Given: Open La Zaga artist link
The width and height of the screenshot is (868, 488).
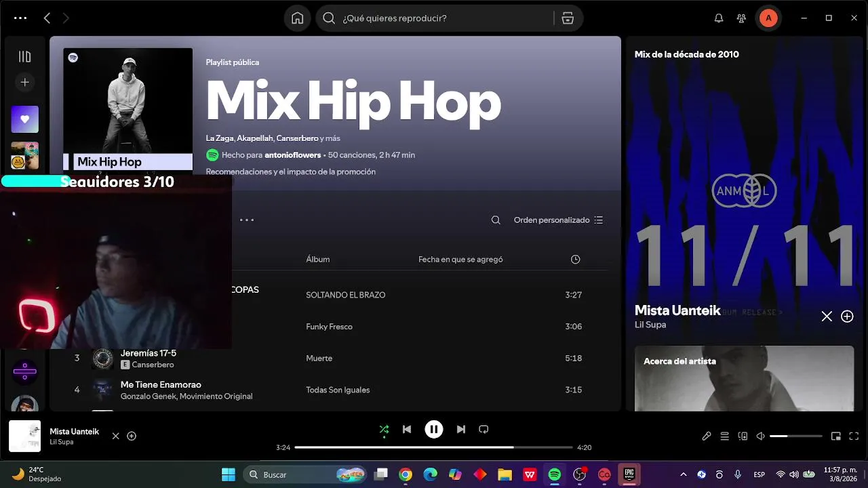Looking at the screenshot, I should pyautogui.click(x=220, y=138).
